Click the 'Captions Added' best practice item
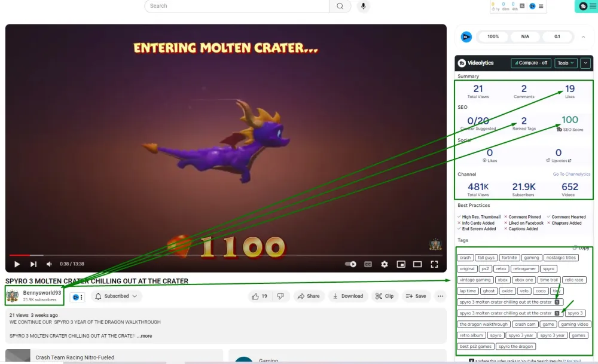The height and width of the screenshot is (364, 598). click(521, 229)
